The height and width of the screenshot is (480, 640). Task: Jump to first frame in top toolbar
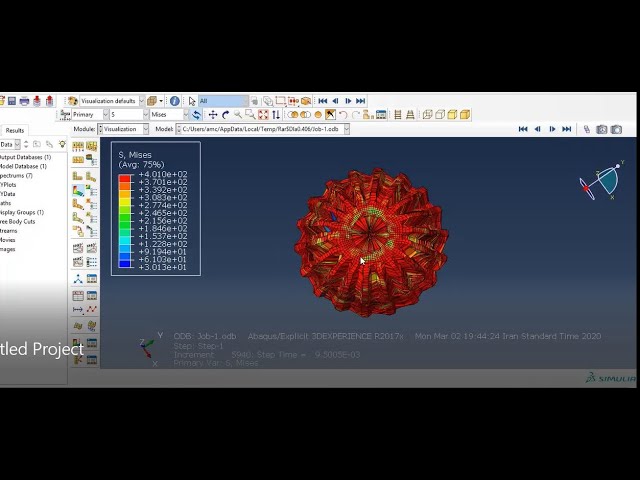322,101
